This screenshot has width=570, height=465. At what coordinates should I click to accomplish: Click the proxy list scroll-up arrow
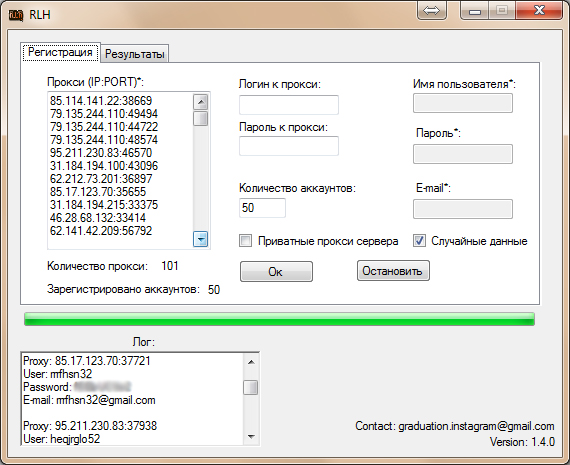click(x=201, y=102)
